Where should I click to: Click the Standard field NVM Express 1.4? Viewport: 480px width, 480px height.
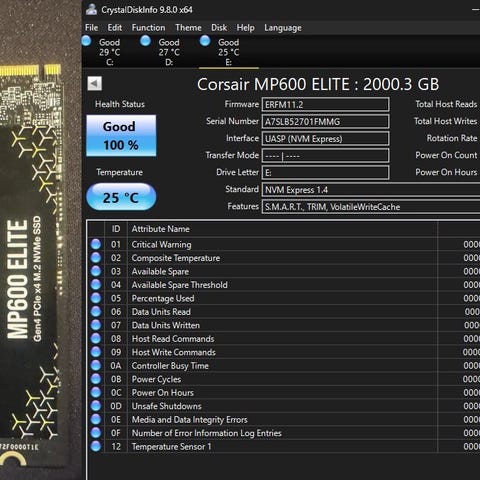click(x=371, y=190)
